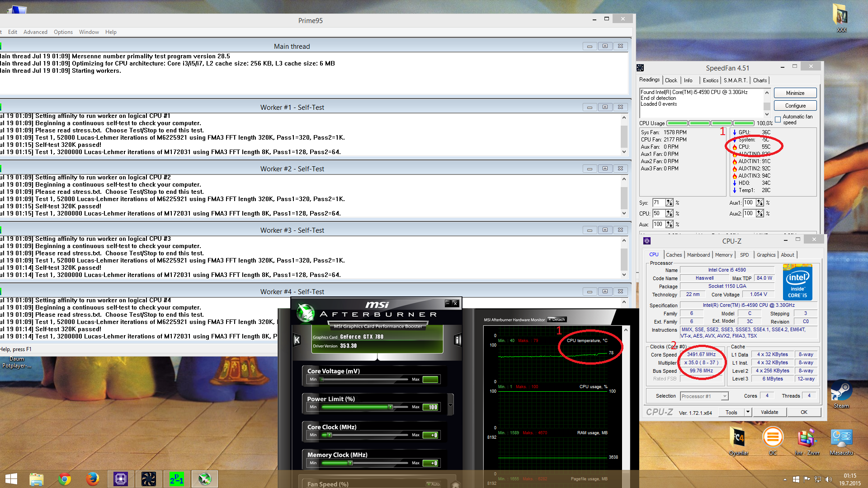Open Afterburner's Kombustor K icon
868x488 pixels.
(297, 340)
